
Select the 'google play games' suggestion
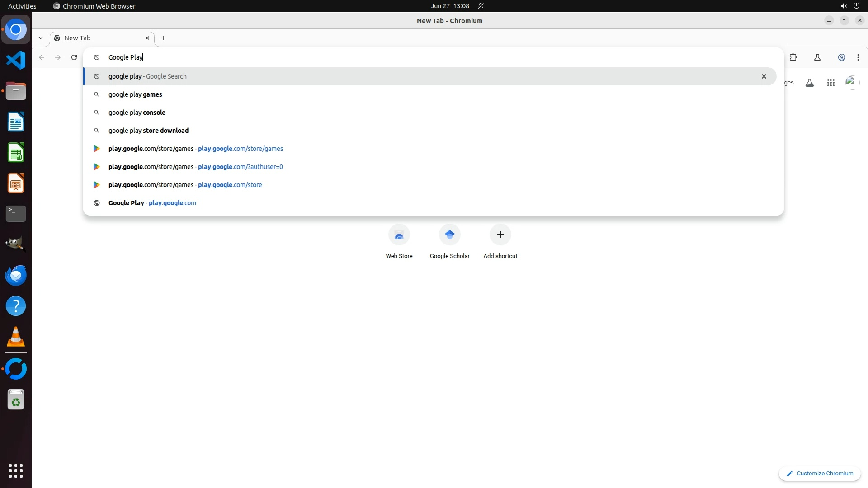tap(135, 94)
